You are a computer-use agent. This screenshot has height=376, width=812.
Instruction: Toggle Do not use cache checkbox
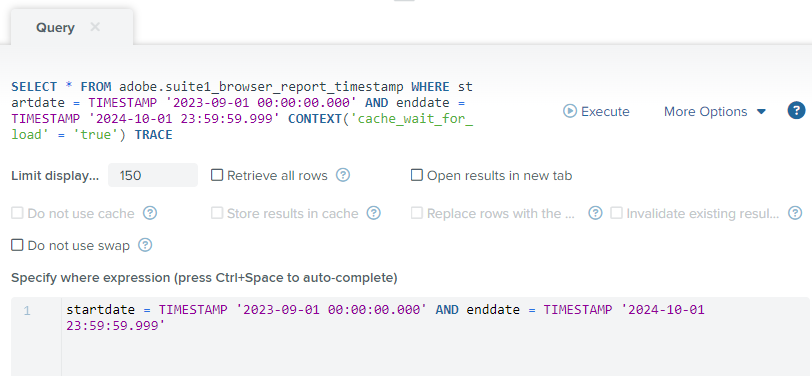[x=17, y=213]
